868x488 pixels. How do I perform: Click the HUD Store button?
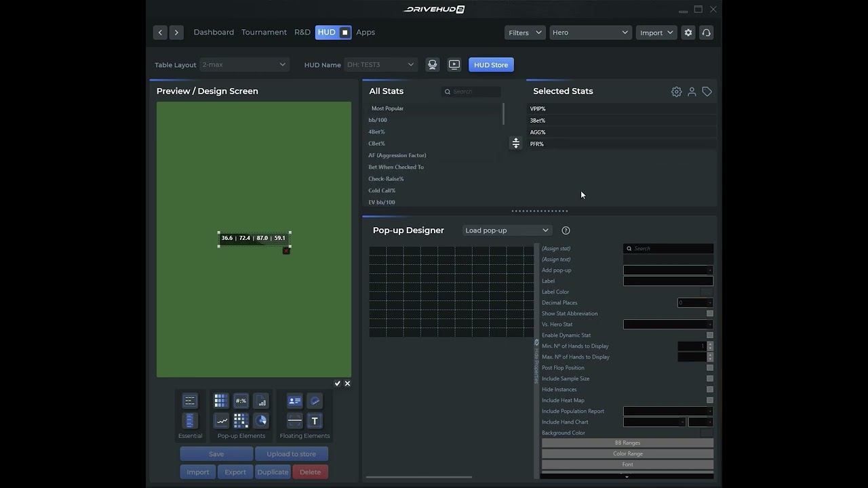point(491,64)
